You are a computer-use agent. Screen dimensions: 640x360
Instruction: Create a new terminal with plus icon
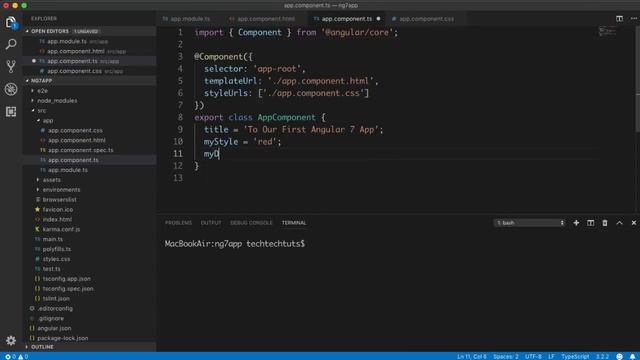pos(576,223)
